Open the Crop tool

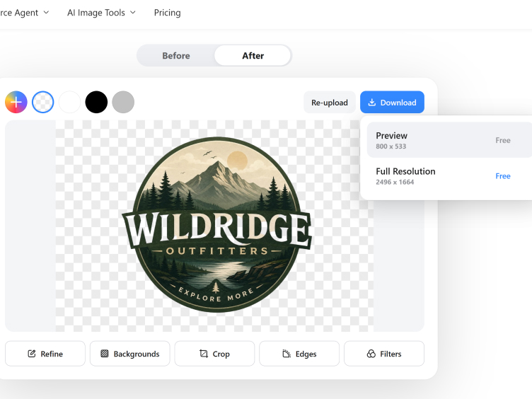[x=214, y=354]
